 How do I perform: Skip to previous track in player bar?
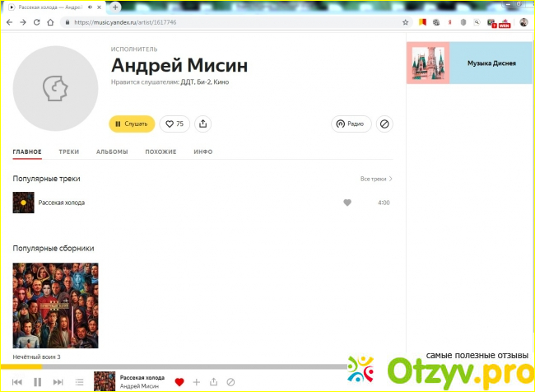coord(17,382)
